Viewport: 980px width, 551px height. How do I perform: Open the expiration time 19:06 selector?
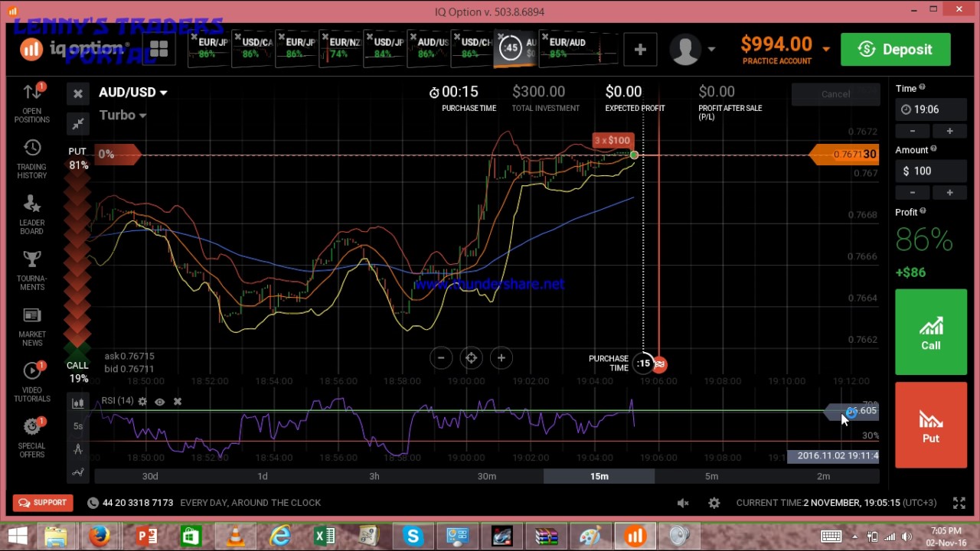point(931,109)
